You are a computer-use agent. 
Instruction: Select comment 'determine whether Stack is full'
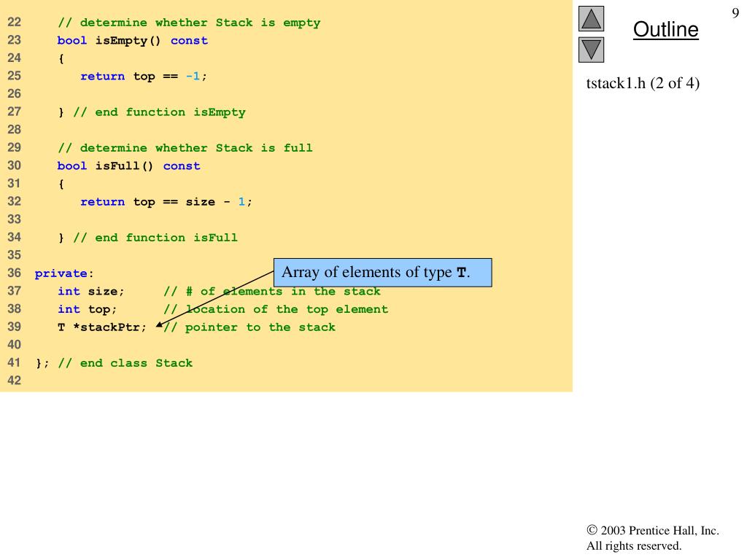click(185, 147)
